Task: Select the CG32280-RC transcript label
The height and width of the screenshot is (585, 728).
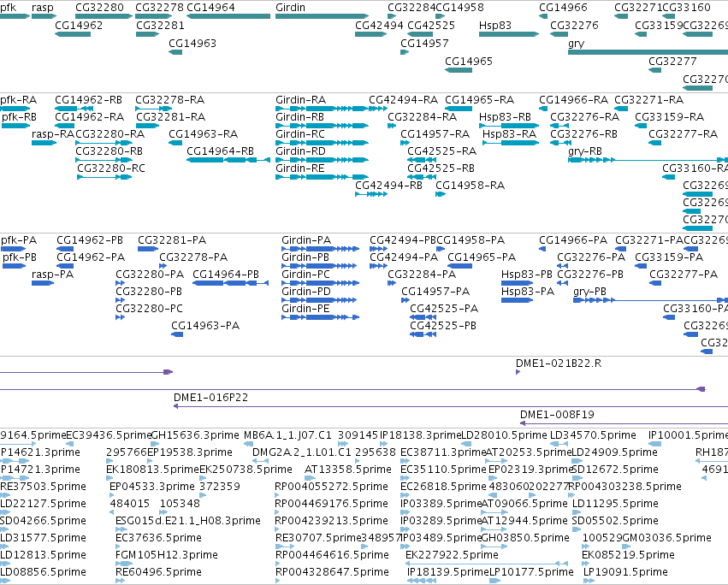Action: coord(111,168)
